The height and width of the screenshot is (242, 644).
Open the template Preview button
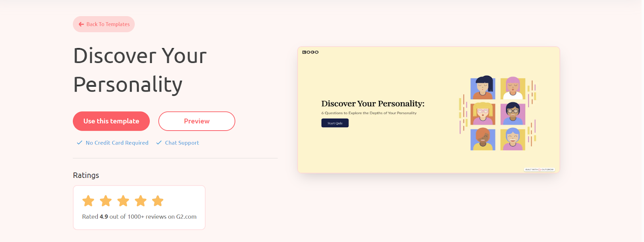click(197, 121)
